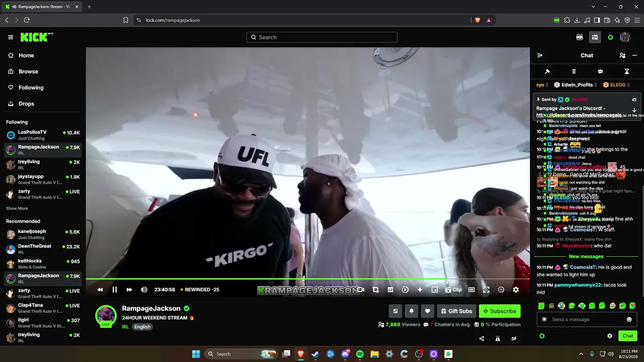Open chat more options menu

[x=634, y=55]
